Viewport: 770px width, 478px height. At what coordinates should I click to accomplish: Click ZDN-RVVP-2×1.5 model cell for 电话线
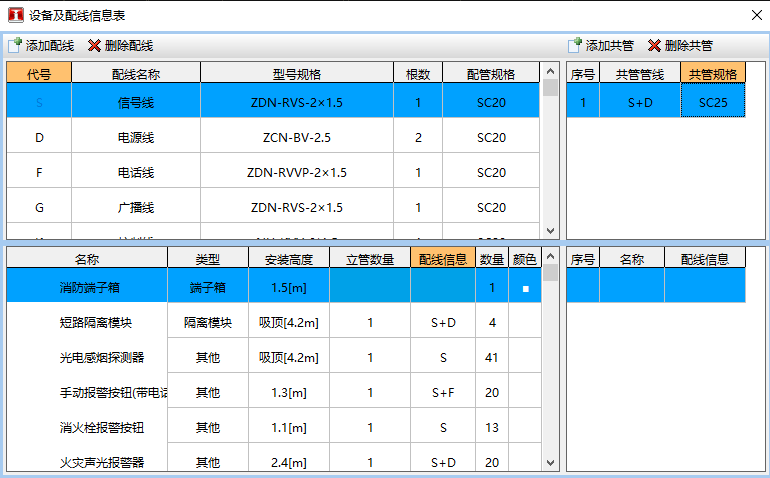click(x=297, y=172)
